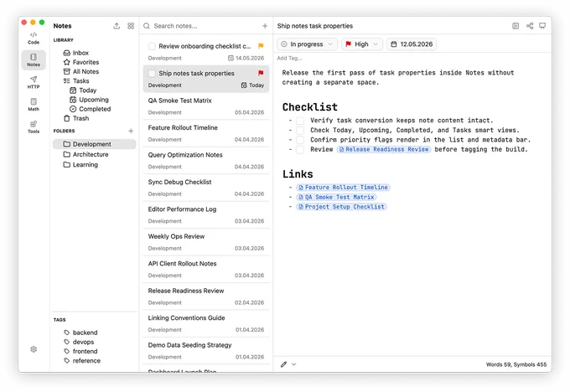570x392 pixels.
Task: Open Demo Data Seeding Strategy note
Action: point(206,351)
